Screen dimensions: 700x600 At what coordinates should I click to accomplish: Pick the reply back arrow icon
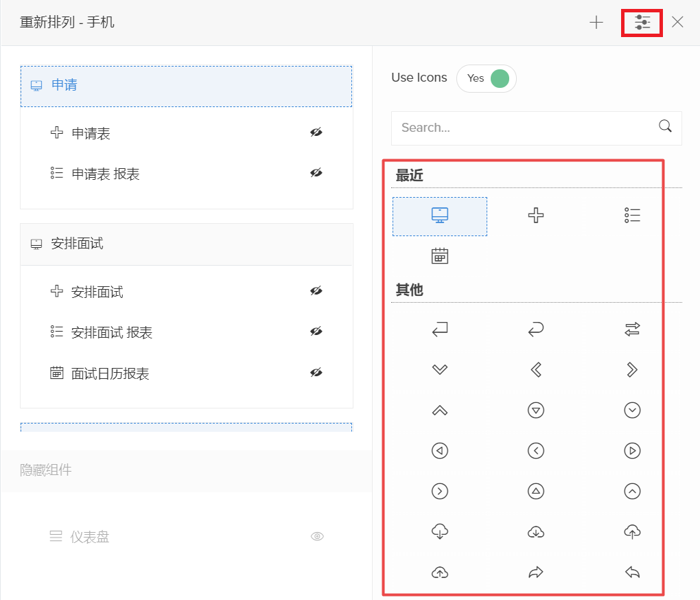click(x=632, y=572)
